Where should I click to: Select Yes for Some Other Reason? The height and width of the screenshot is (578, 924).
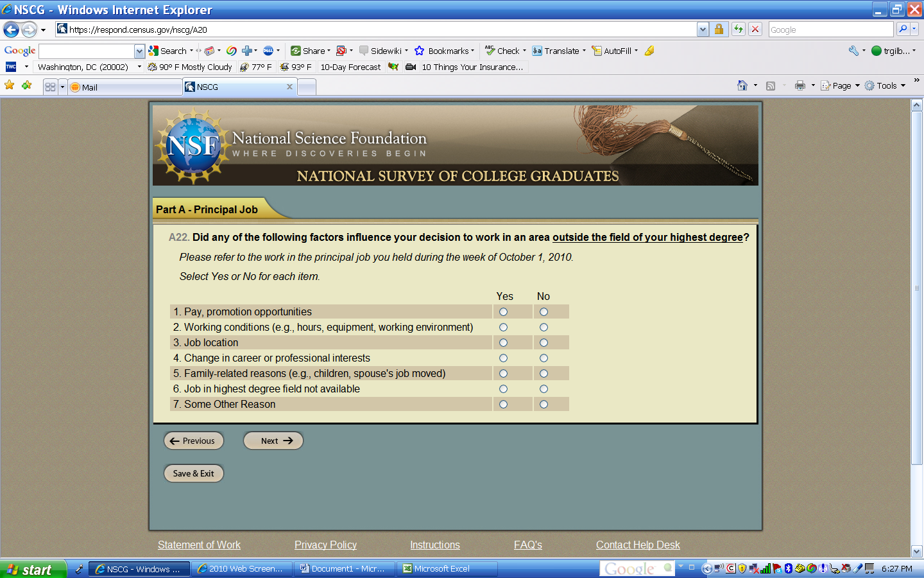coord(503,405)
